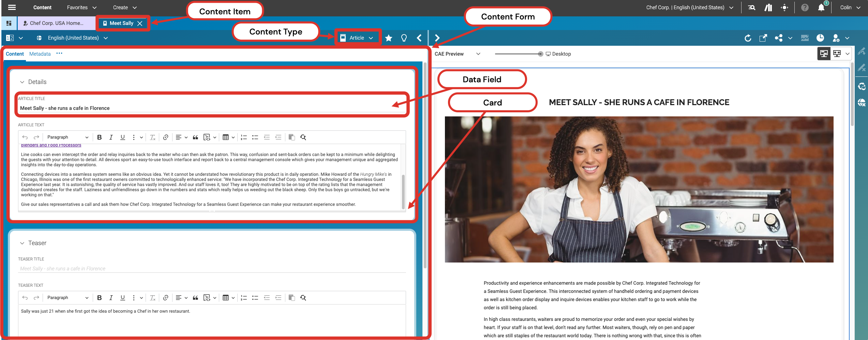Click the reload preview icon
This screenshot has width=868, height=340.
748,38
